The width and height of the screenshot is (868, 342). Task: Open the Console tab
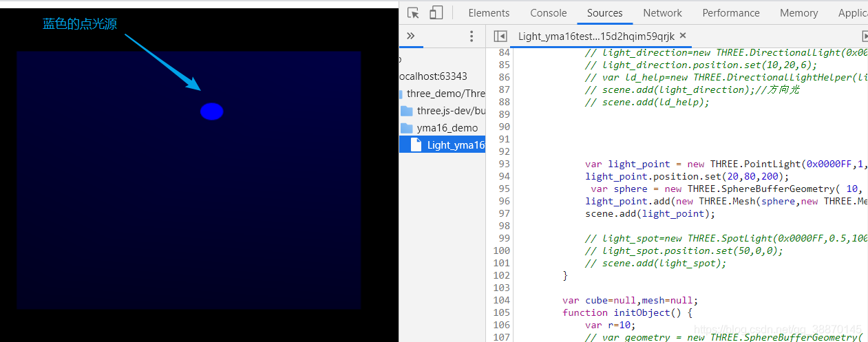[x=549, y=13]
